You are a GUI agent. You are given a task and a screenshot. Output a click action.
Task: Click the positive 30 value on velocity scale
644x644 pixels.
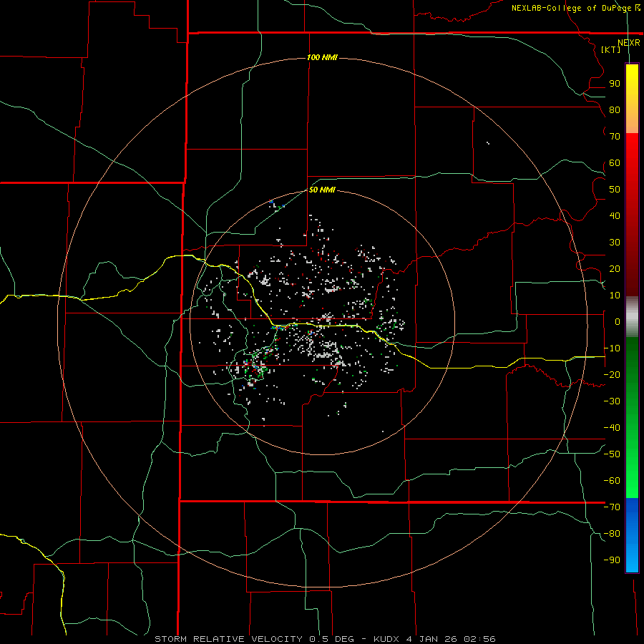[x=615, y=243]
